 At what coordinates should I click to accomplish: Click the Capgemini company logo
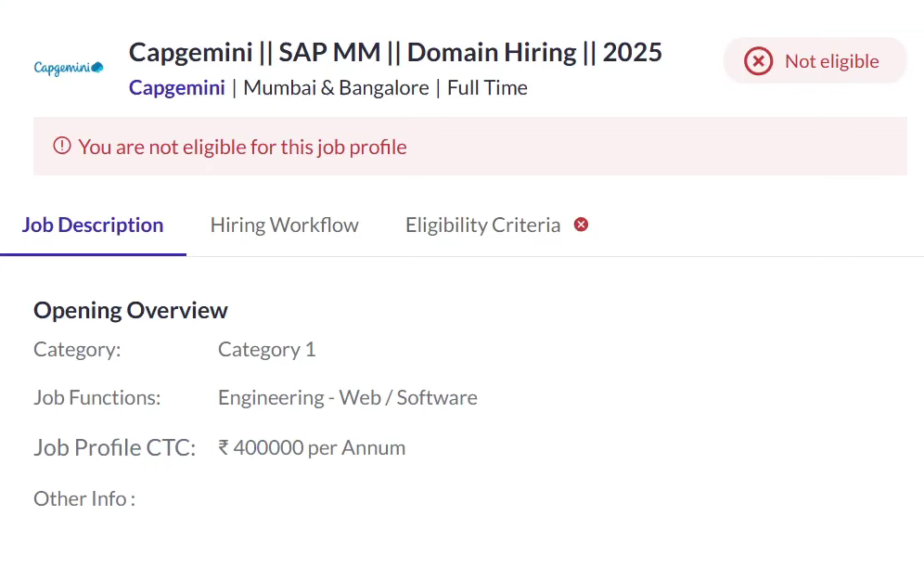69,68
